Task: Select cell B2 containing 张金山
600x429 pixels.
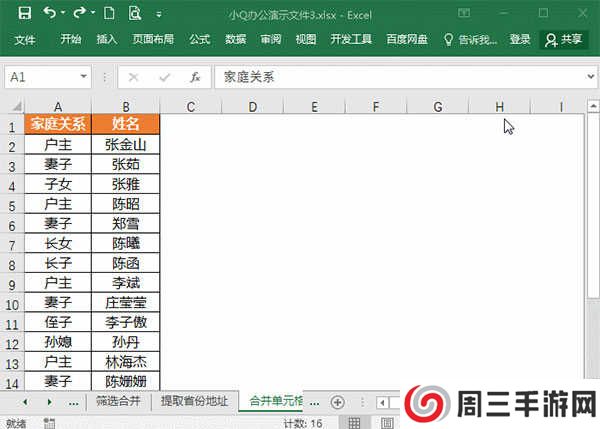Action: pyautogui.click(x=126, y=145)
